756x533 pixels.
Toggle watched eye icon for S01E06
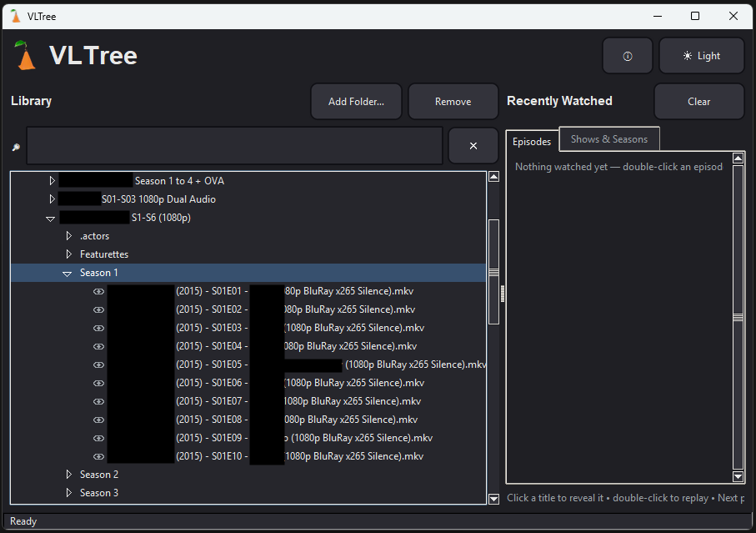(x=99, y=383)
